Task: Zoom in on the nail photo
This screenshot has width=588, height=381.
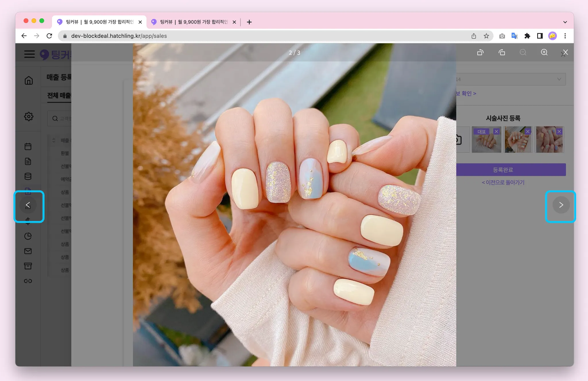Action: [x=544, y=53]
